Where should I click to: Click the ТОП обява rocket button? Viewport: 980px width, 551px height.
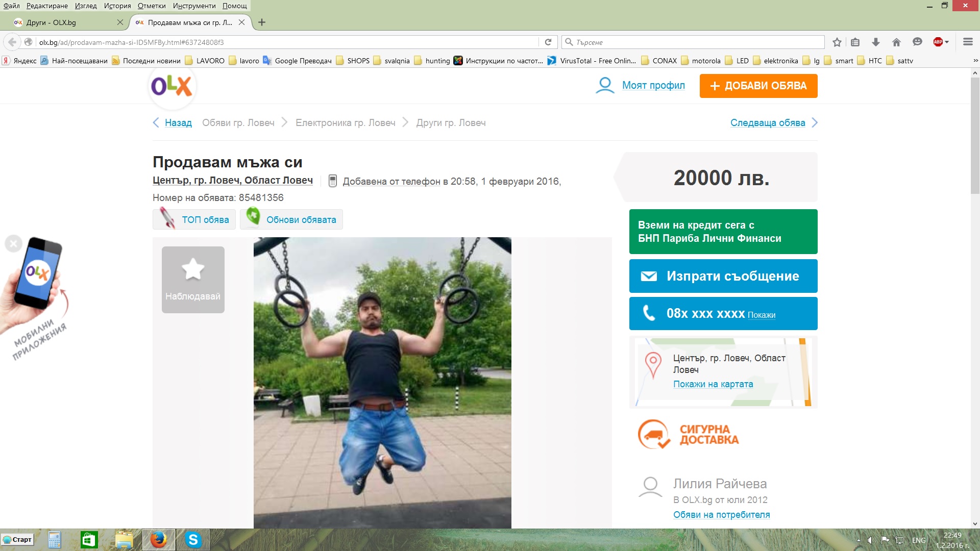click(x=194, y=220)
